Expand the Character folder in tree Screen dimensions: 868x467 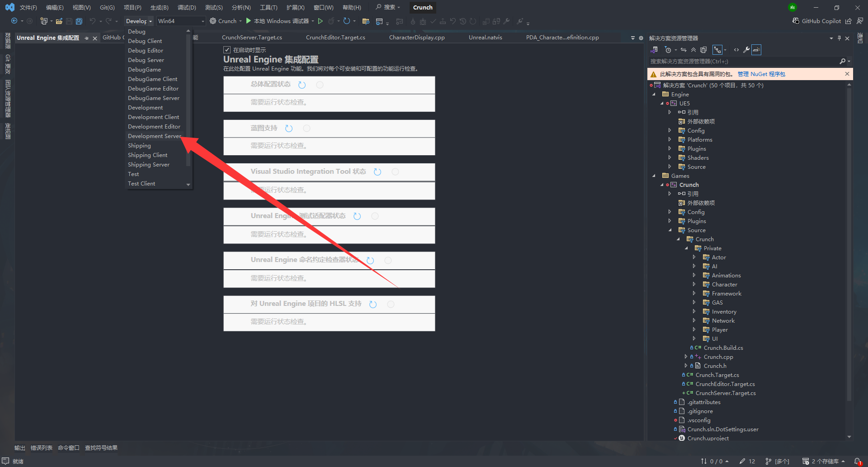pyautogui.click(x=694, y=285)
